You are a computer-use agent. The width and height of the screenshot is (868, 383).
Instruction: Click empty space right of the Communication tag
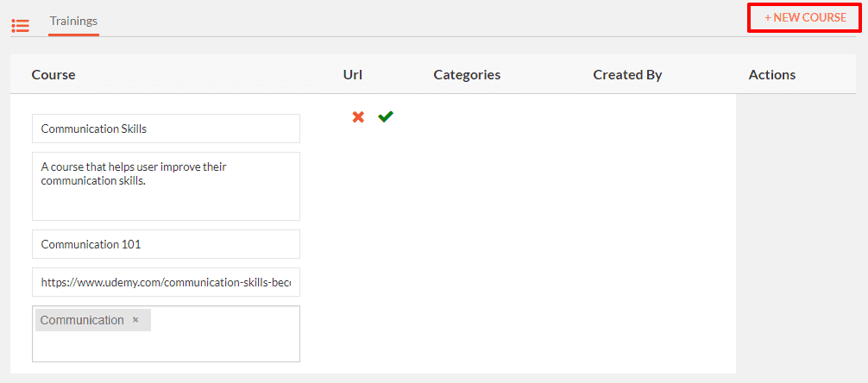pyautogui.click(x=225, y=320)
